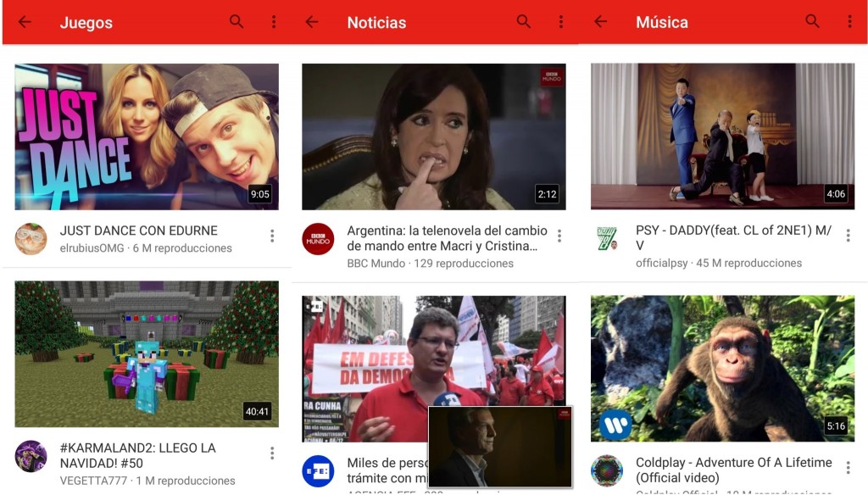
Task: Open BBC Mundo channel avatar
Action: 318,239
